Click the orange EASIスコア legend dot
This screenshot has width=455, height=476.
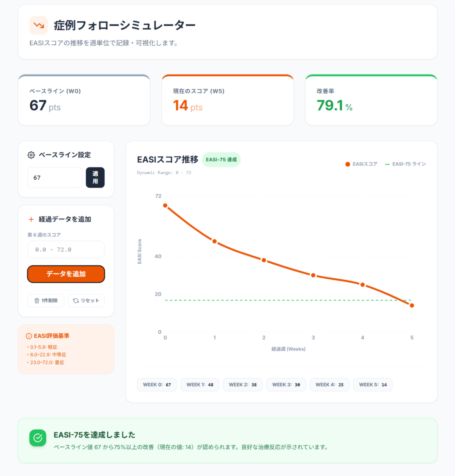pyautogui.click(x=347, y=164)
